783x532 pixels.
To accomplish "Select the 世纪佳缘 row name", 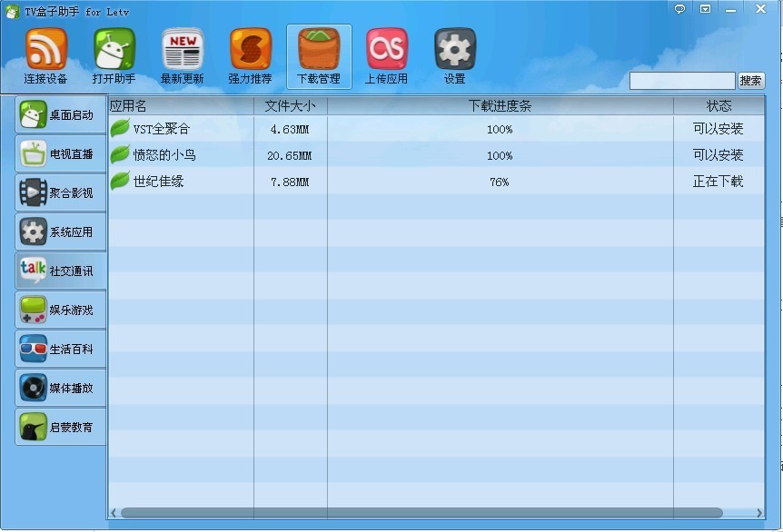I will (158, 182).
